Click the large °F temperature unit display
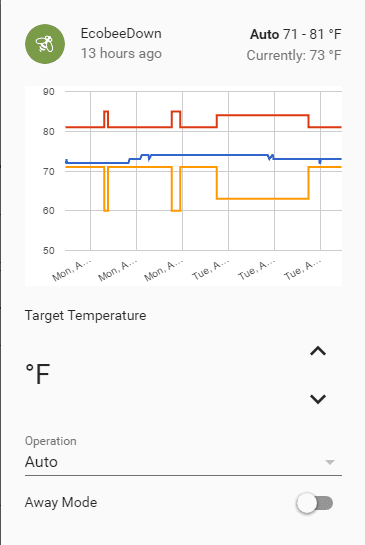 tap(38, 374)
